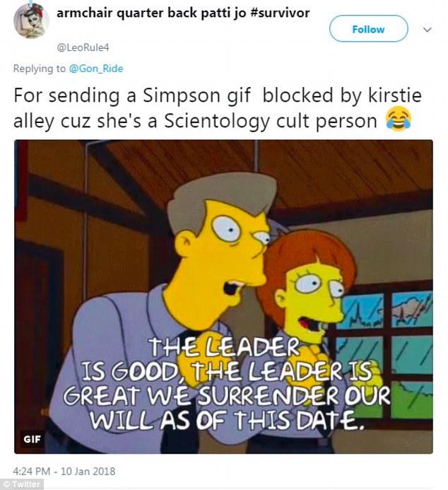Screen dimensions: 448x490
Task: Click the caption line 'WILL AS OF THIS DATE'
Action: coord(228,420)
